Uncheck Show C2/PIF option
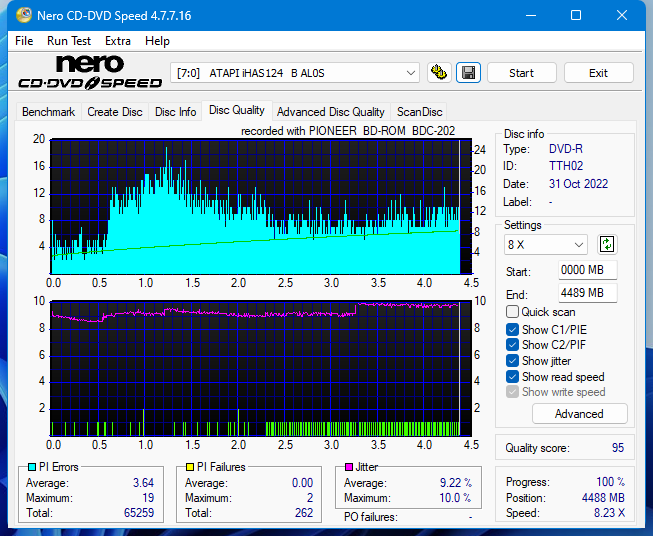Screen dimensions: 653x536 (x=512, y=345)
